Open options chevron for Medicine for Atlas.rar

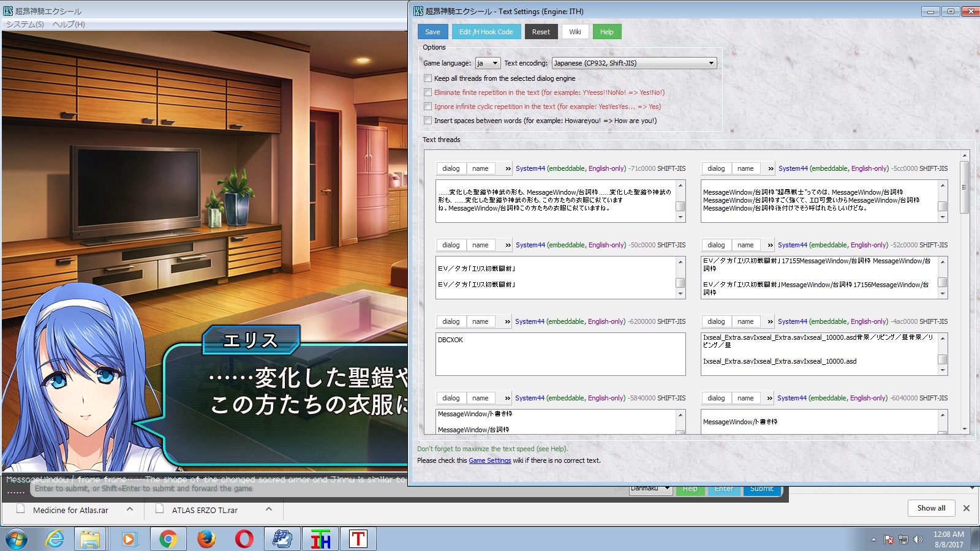tap(130, 509)
